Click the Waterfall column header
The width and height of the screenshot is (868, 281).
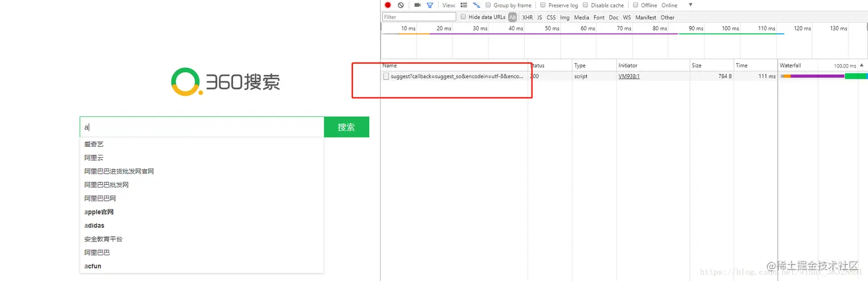click(823, 65)
